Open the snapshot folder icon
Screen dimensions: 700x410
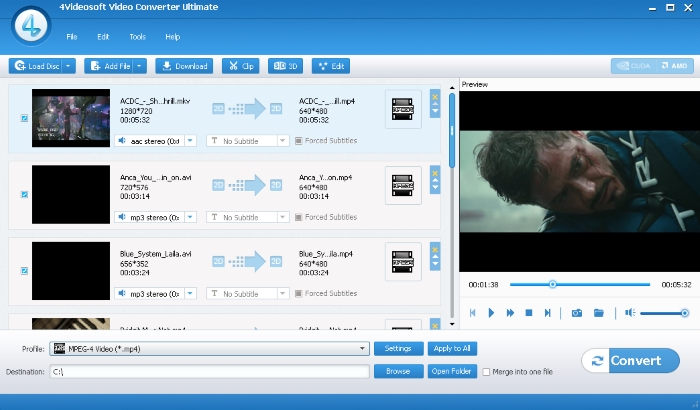tap(599, 313)
